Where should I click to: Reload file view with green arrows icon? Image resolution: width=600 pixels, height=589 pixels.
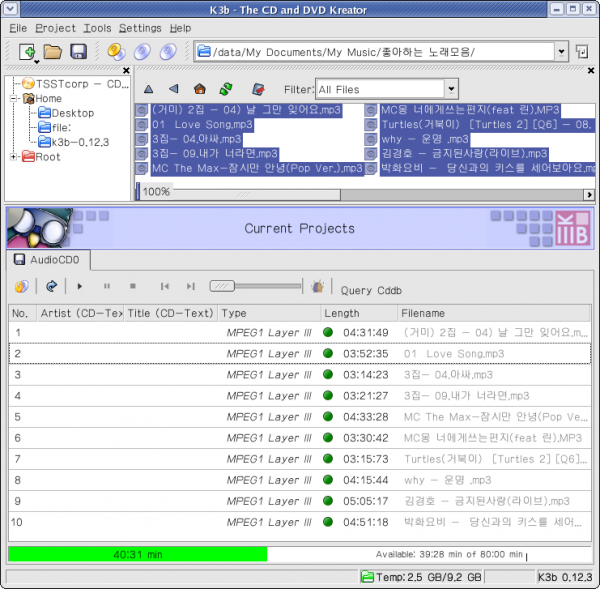[x=226, y=89]
